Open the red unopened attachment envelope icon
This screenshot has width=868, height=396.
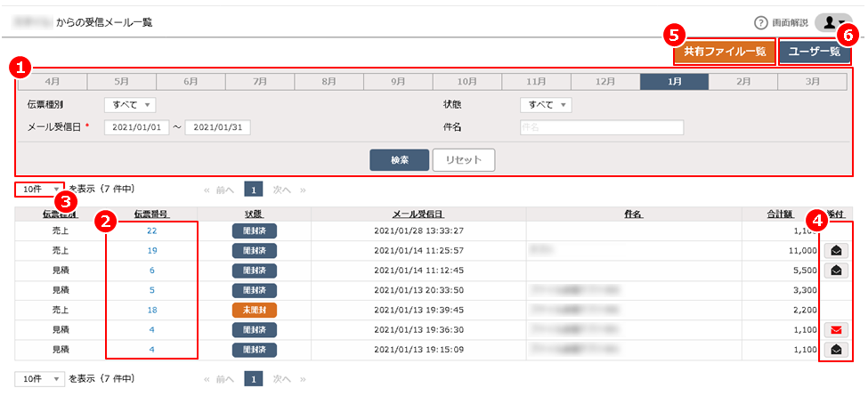tap(837, 329)
